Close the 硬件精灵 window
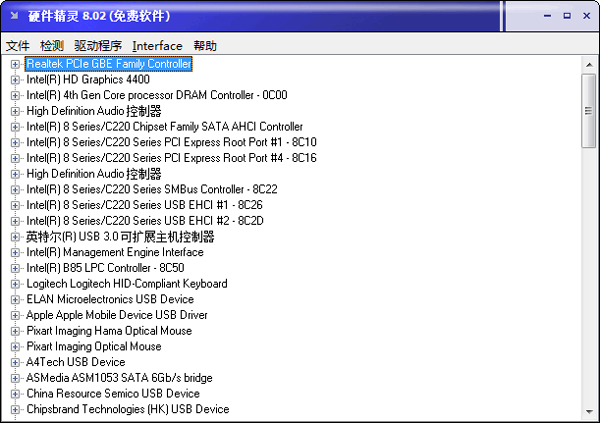The image size is (600, 423). (587, 16)
